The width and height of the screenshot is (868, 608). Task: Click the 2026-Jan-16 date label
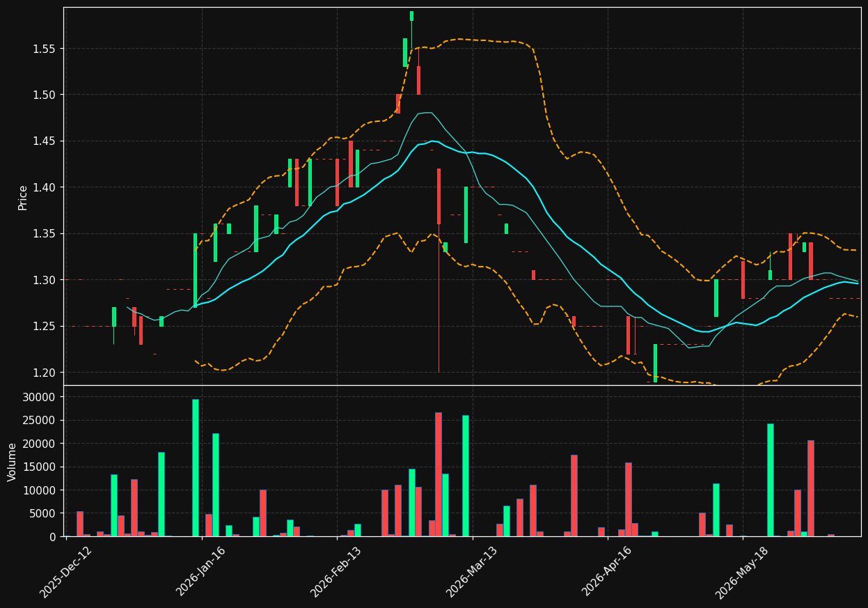202,572
